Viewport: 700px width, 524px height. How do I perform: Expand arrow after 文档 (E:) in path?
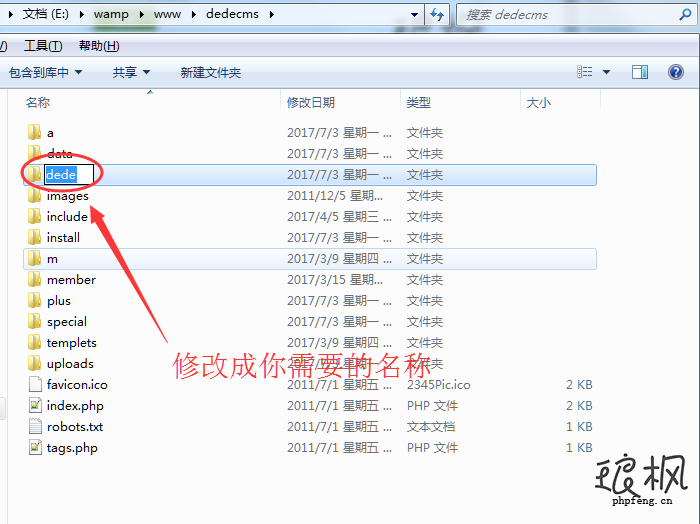click(x=82, y=15)
